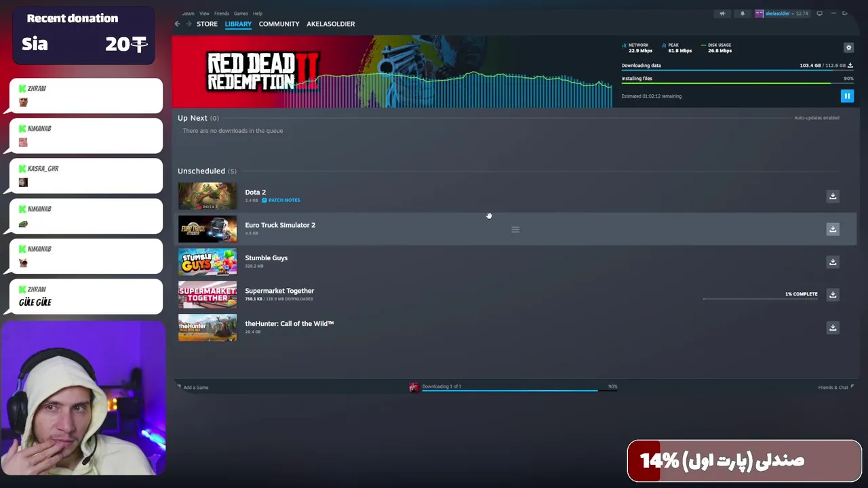Viewport: 868px width, 488px height.
Task: Switch to the COMMUNITY tab
Action: (x=279, y=24)
